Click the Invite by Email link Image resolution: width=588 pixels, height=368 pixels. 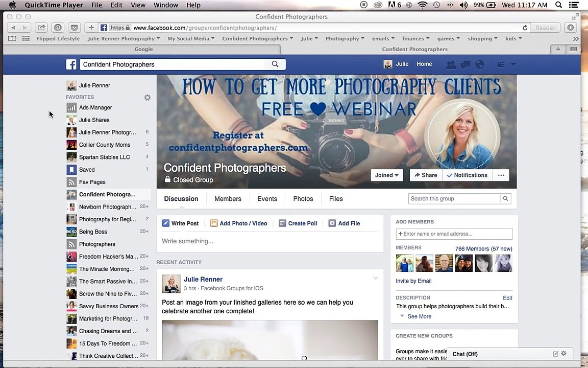413,281
